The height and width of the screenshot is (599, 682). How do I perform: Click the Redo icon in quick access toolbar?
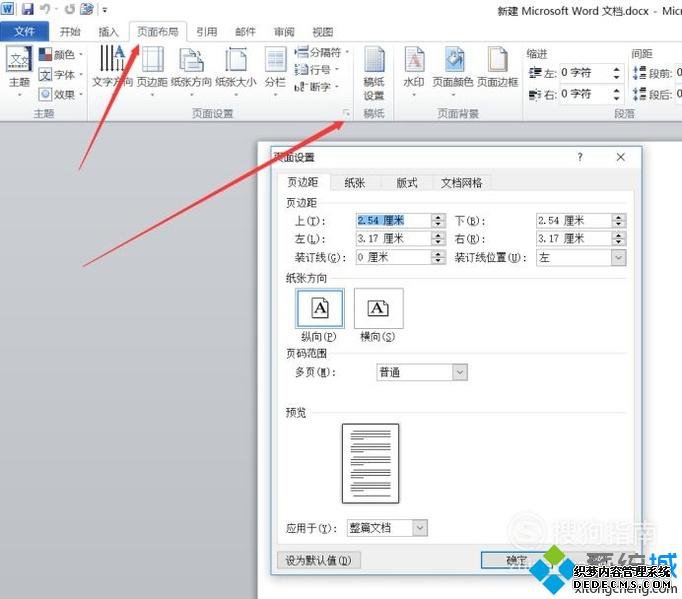(x=70, y=9)
